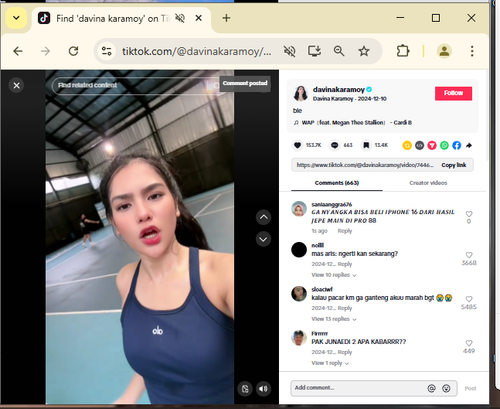Open the black avatar of the 'mas aris' commenter
The width and height of the screenshot is (500, 409).
click(x=299, y=250)
